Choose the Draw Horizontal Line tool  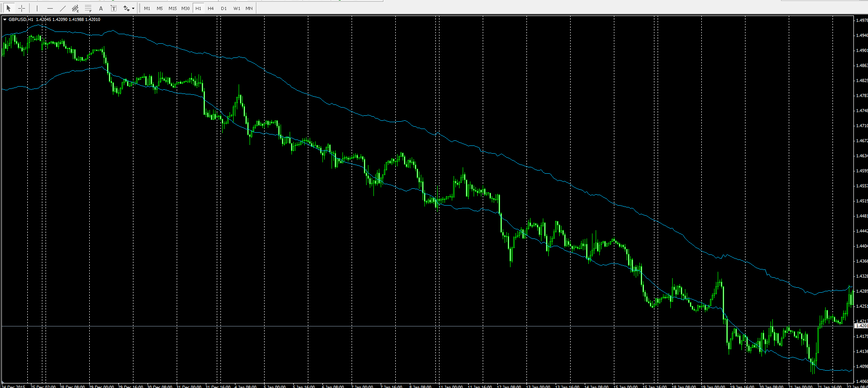tap(50, 8)
